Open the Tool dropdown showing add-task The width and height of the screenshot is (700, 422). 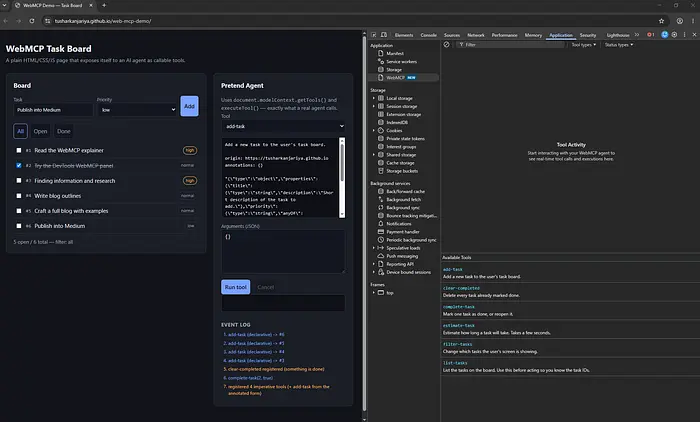tap(283, 126)
